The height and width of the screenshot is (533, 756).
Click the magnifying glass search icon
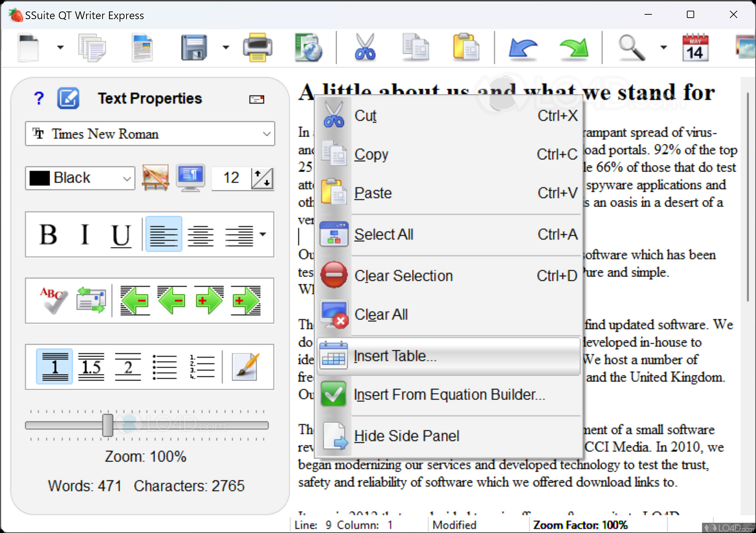pos(631,47)
